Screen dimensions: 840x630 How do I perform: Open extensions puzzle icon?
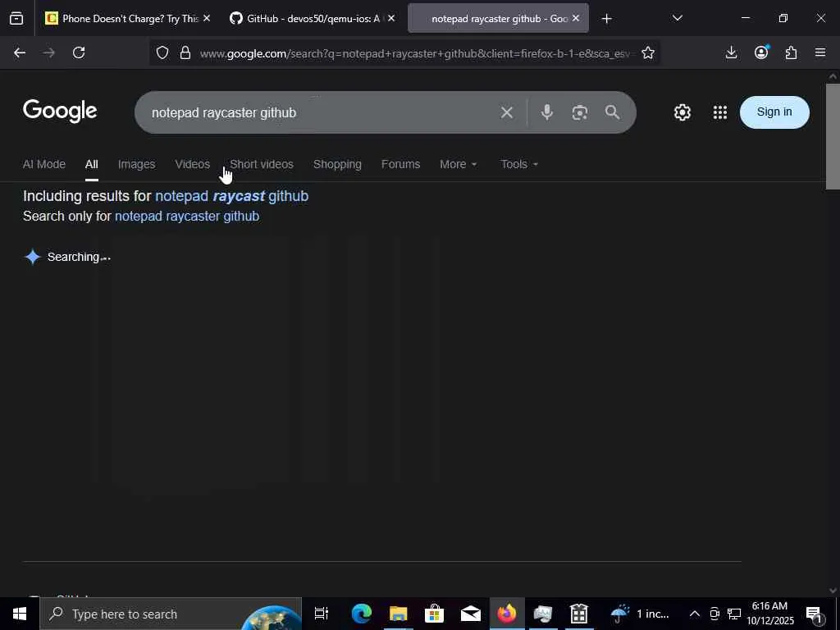click(791, 52)
